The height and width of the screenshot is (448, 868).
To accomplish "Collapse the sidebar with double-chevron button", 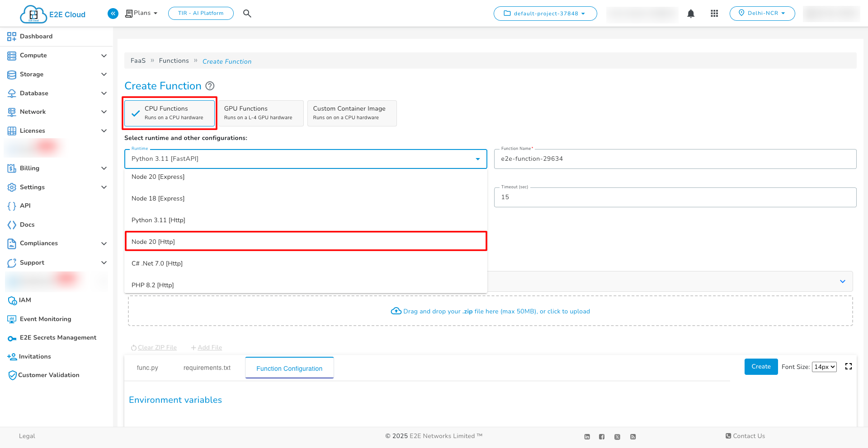I will tap(113, 14).
